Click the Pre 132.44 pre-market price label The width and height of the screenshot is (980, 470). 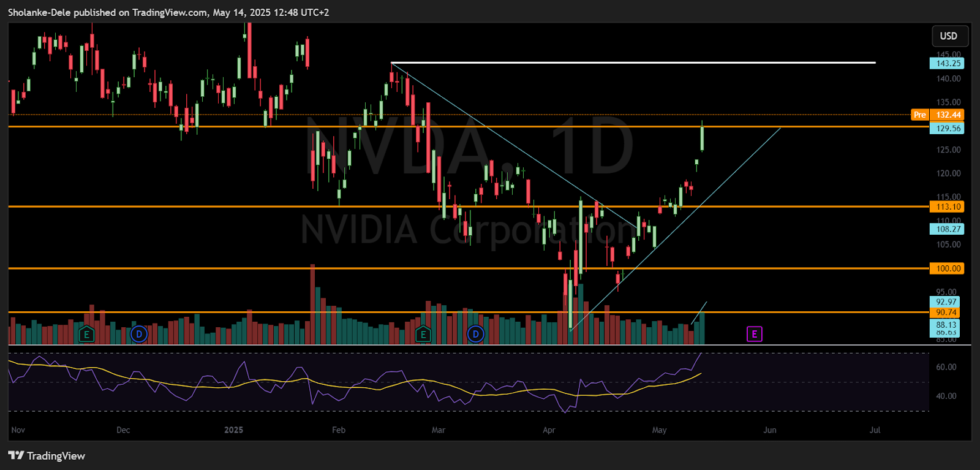point(938,115)
